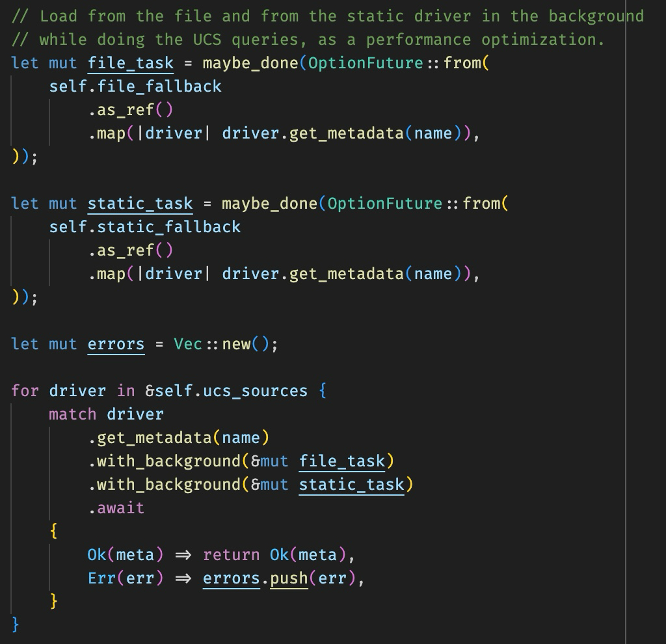Click file_task inside the with_background call
This screenshot has width=666, height=644.
342,461
